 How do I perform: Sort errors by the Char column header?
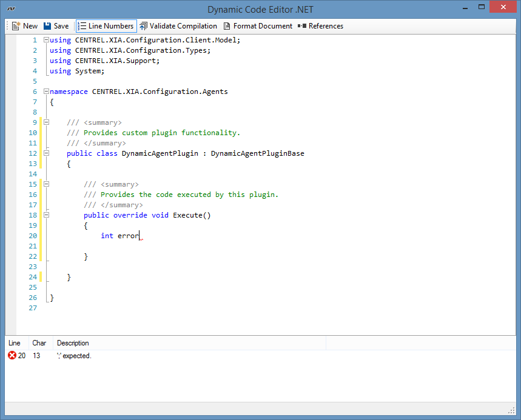(x=39, y=343)
